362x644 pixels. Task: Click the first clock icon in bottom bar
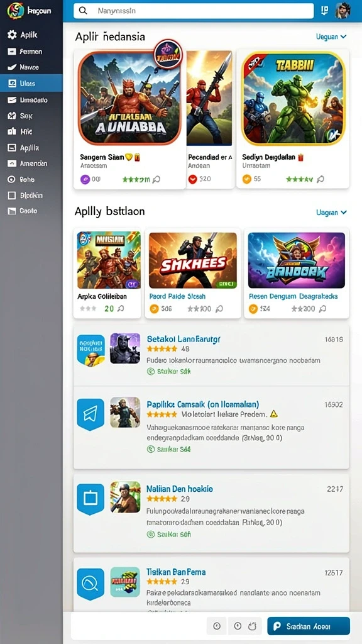pos(217,626)
